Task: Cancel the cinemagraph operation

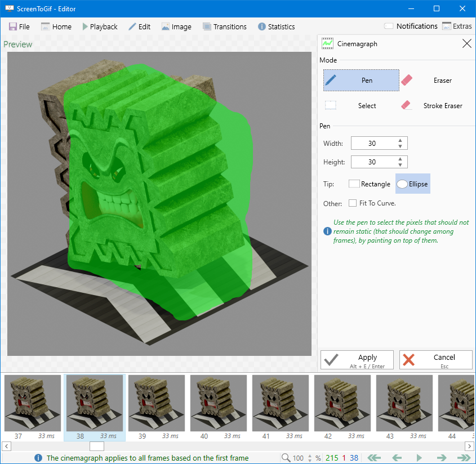Action: point(436,360)
